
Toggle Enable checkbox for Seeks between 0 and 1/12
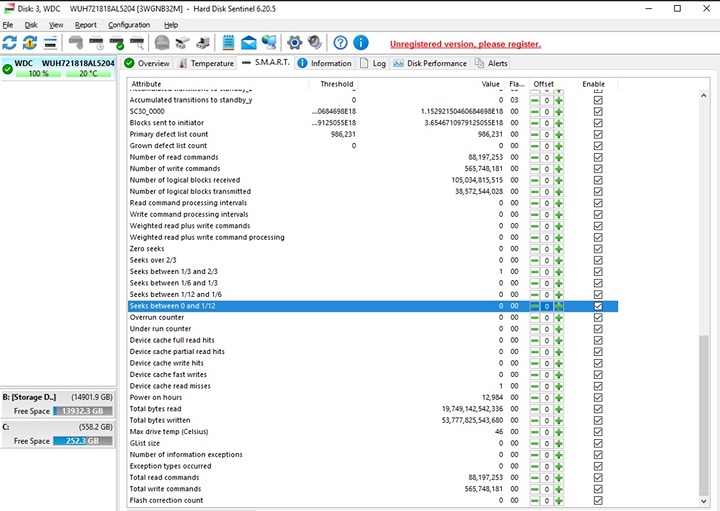[x=598, y=306]
